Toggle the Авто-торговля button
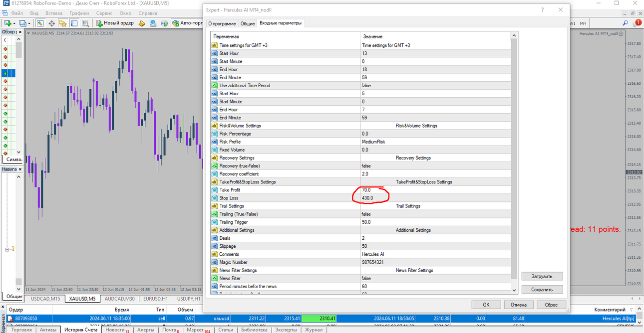 [x=187, y=23]
